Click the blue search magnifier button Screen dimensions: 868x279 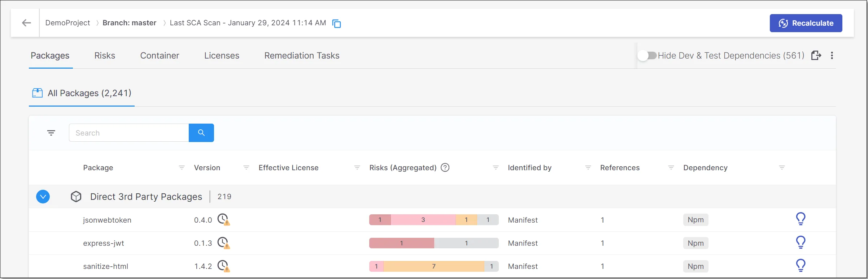201,133
